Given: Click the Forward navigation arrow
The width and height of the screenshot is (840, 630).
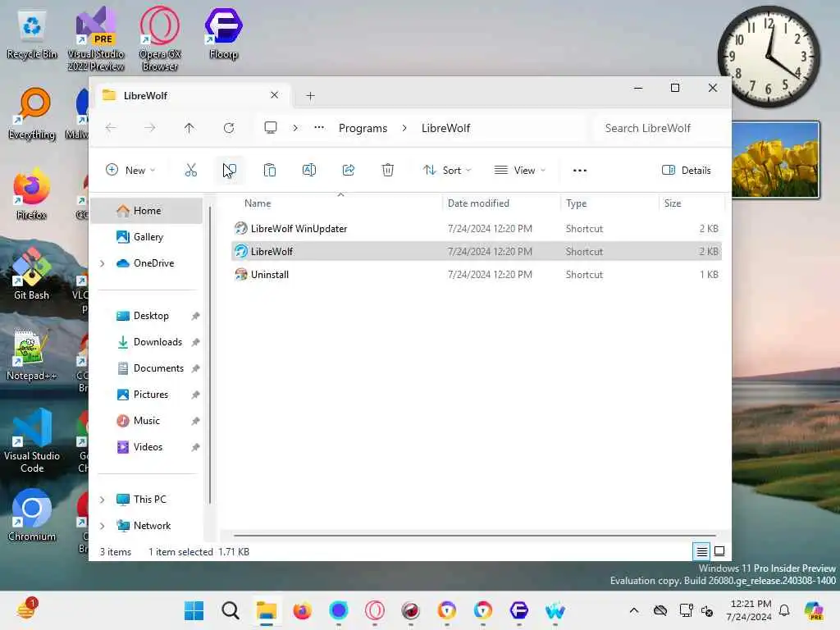Looking at the screenshot, I should pos(150,128).
